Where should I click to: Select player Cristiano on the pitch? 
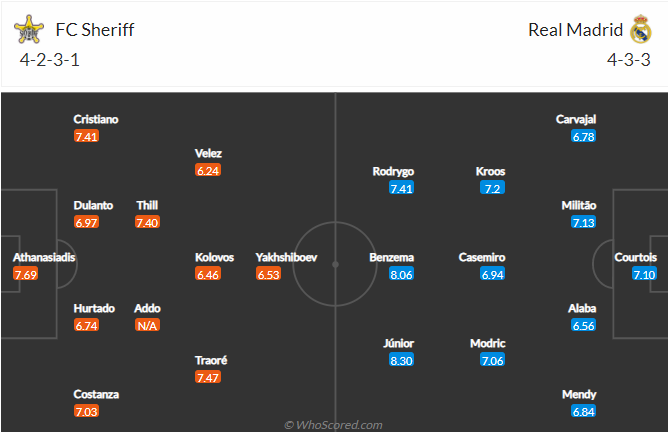[x=96, y=119]
